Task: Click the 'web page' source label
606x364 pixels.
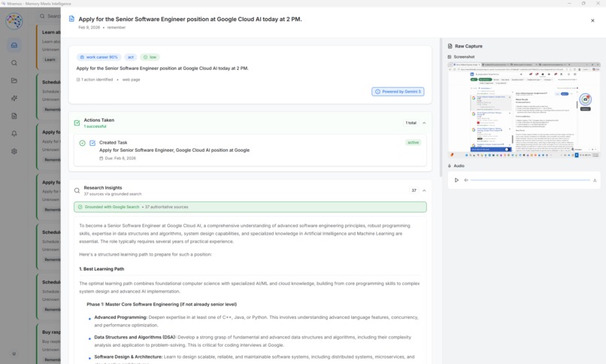Action: click(x=132, y=80)
